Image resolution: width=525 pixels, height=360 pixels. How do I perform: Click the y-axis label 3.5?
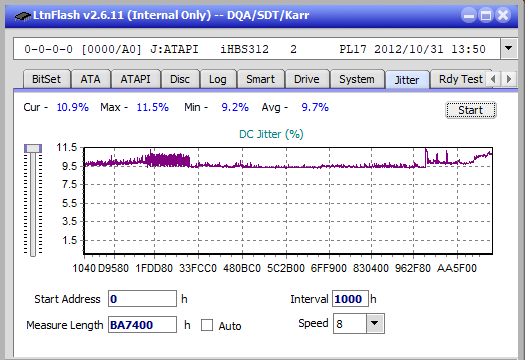[69, 221]
